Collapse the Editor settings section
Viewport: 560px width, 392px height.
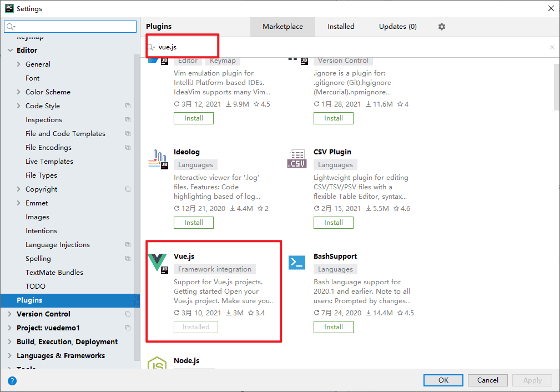[10, 51]
